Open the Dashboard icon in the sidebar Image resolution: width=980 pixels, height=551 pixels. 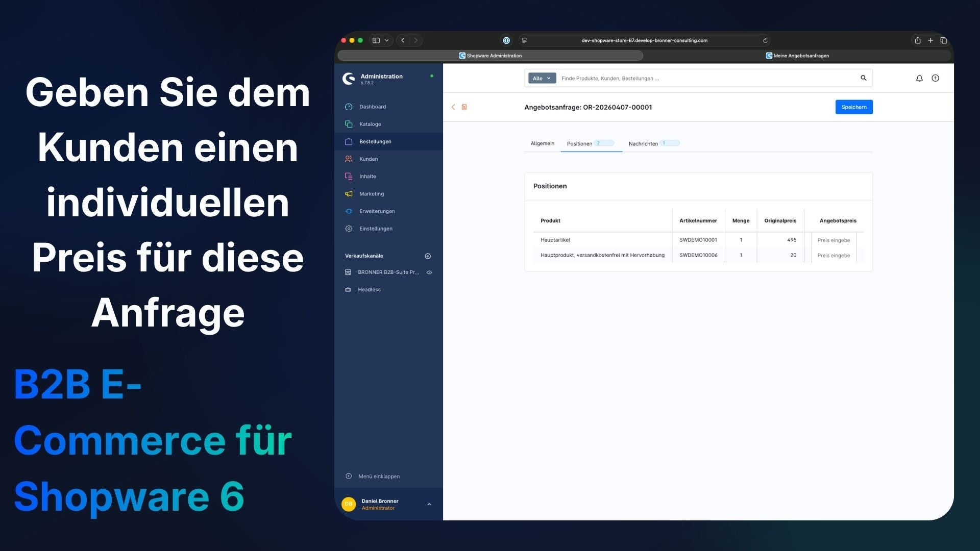(x=349, y=107)
